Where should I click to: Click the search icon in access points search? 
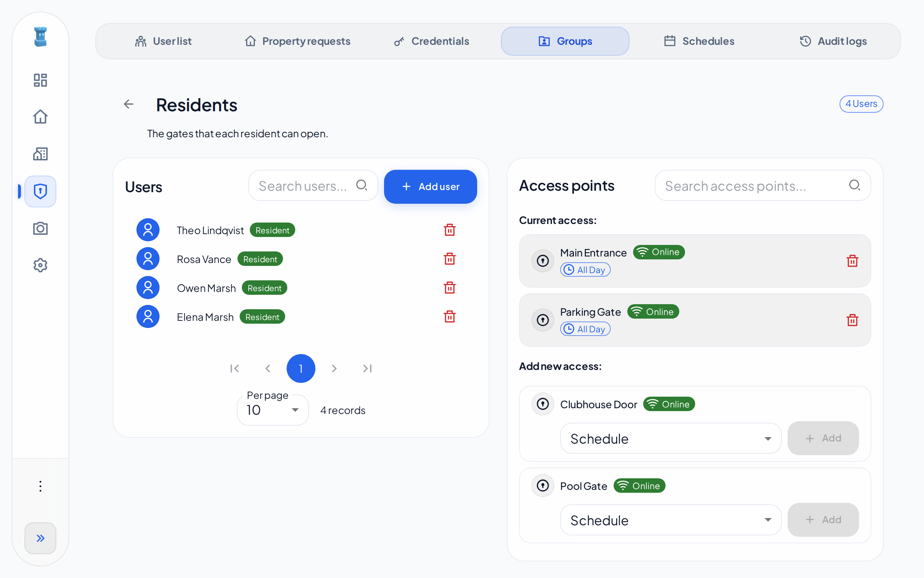click(854, 185)
